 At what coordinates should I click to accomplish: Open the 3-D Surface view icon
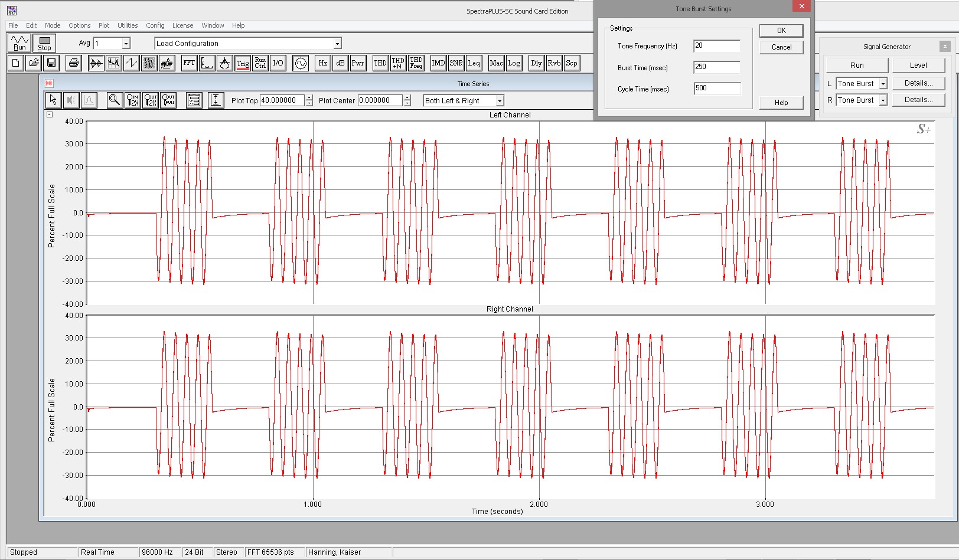167,63
